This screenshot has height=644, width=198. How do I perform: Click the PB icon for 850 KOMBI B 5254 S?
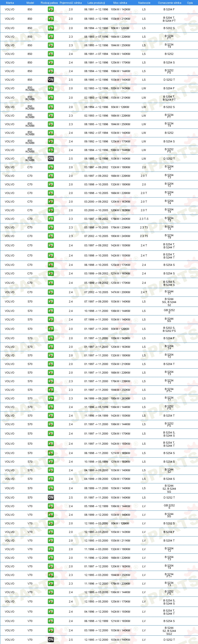click(x=51, y=141)
